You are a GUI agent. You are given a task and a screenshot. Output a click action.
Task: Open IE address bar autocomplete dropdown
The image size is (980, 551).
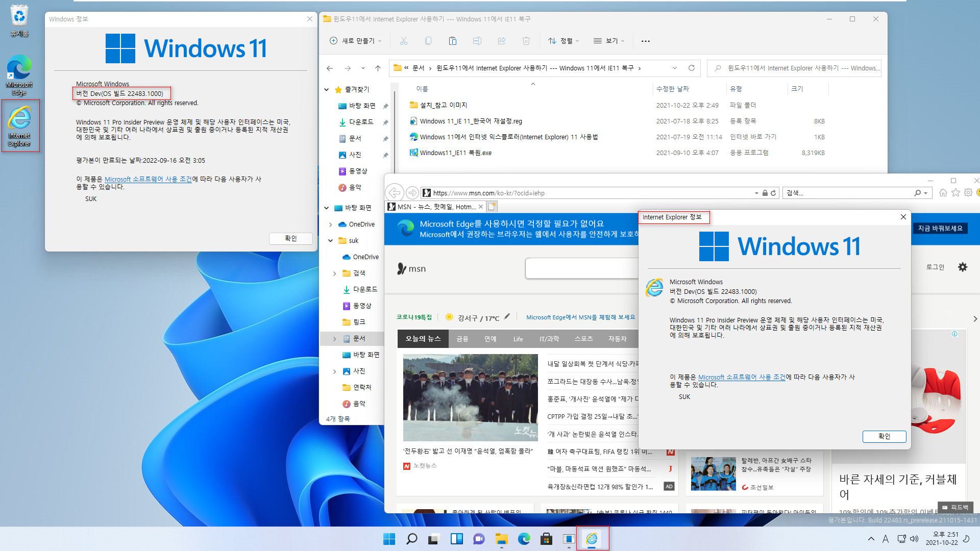click(x=756, y=193)
